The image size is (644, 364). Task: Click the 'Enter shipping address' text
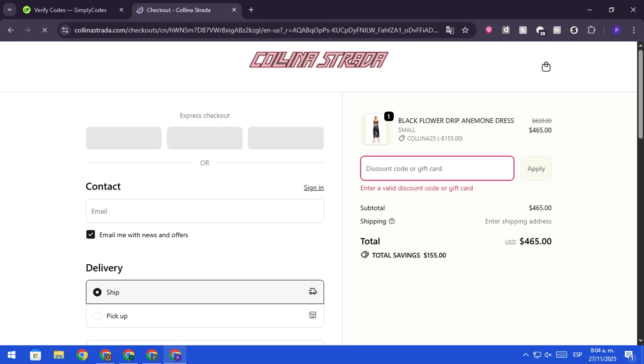(518, 221)
